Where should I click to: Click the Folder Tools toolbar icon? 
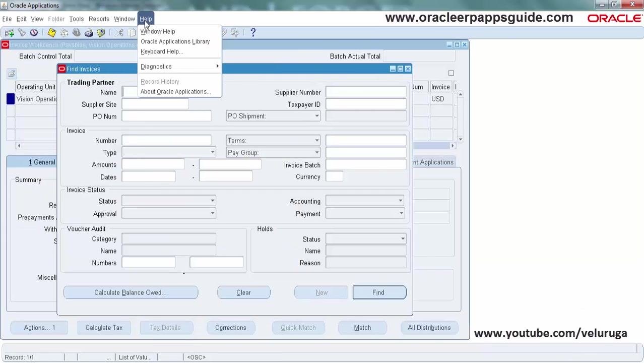pyautogui.click(x=235, y=33)
